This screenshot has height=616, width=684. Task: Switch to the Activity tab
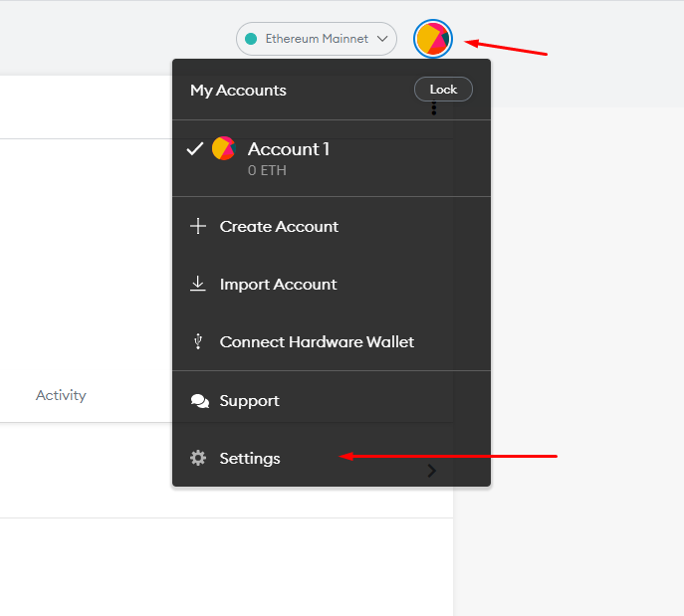click(61, 395)
